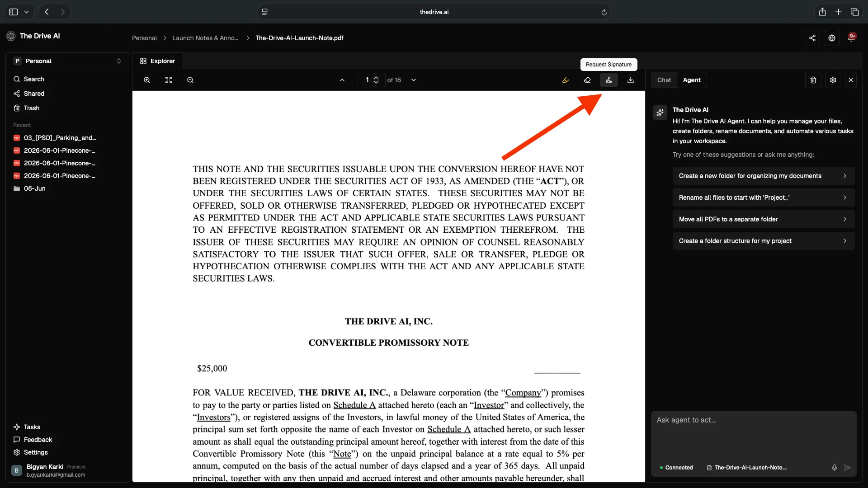Send message with arrow icon
Image resolution: width=868 pixels, height=488 pixels.
(x=848, y=468)
